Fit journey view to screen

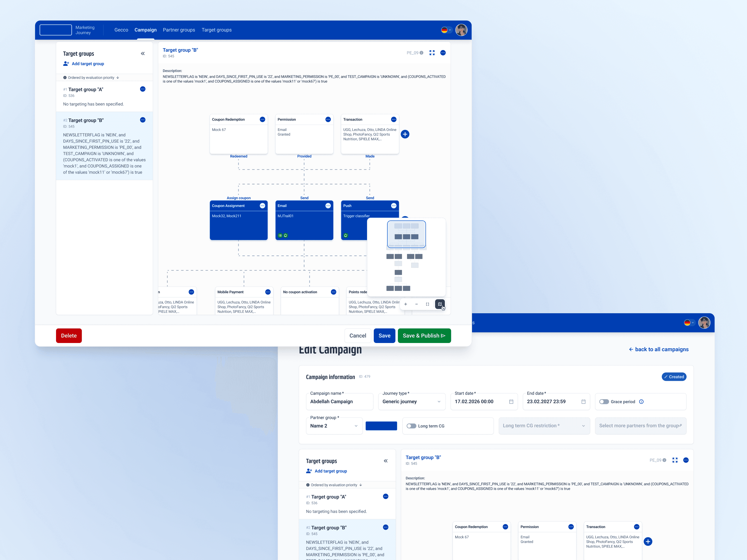pos(427,304)
